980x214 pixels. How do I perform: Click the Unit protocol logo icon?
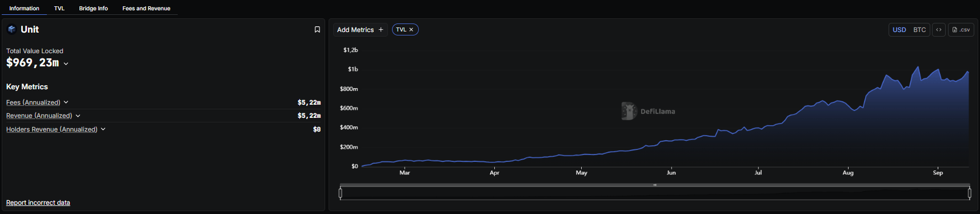[11, 29]
